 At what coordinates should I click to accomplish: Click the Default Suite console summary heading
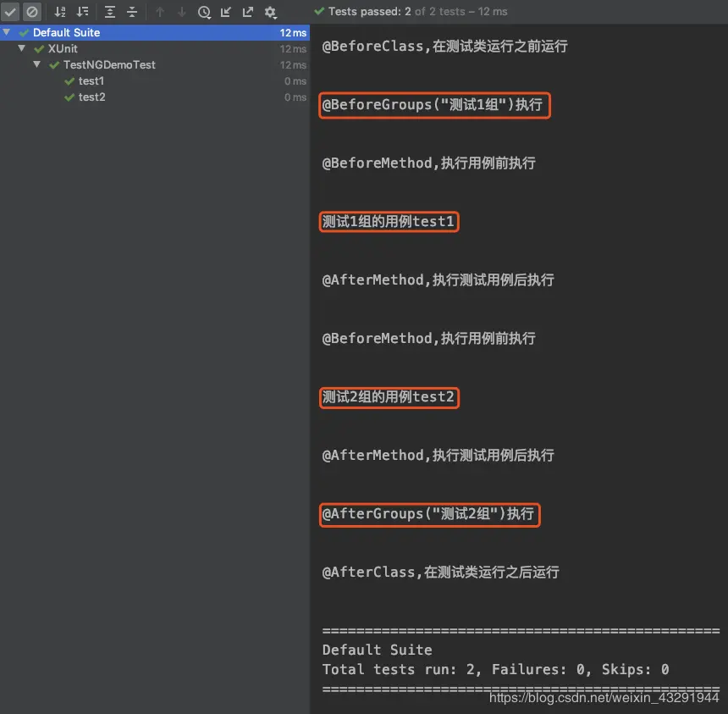pyautogui.click(x=377, y=650)
